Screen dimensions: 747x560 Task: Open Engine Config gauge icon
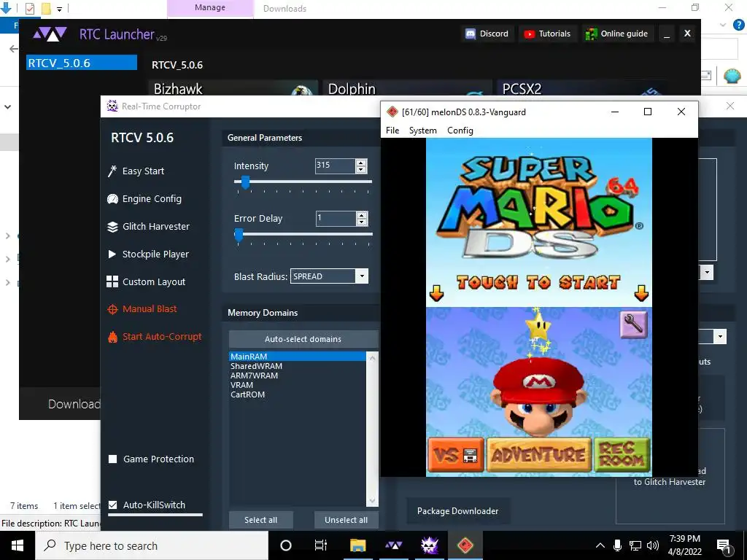(112, 199)
